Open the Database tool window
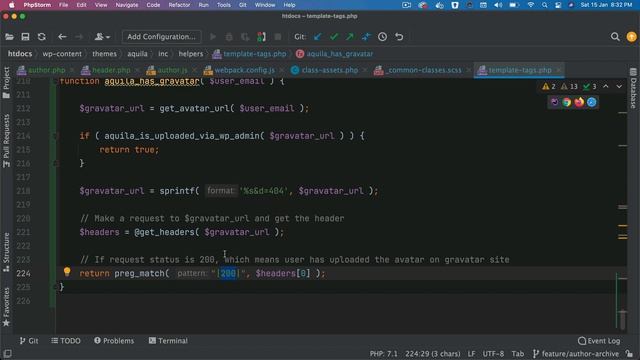 coord(633,89)
